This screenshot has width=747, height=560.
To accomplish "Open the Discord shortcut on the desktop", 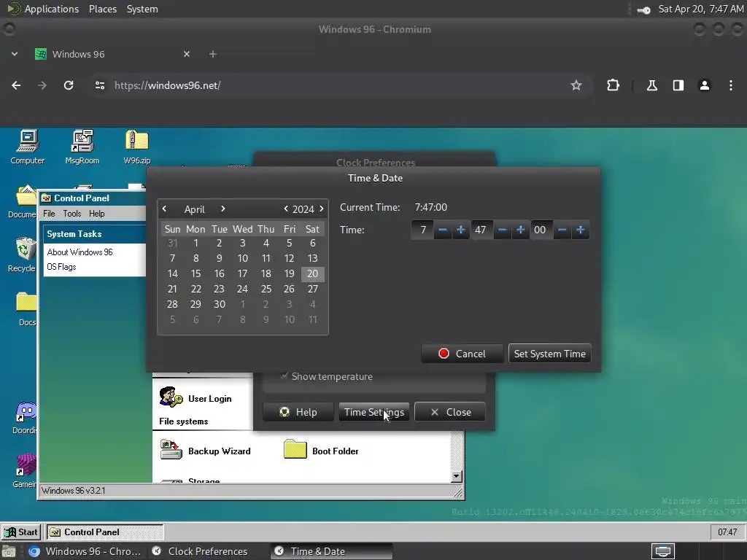I will pyautogui.click(x=26, y=417).
